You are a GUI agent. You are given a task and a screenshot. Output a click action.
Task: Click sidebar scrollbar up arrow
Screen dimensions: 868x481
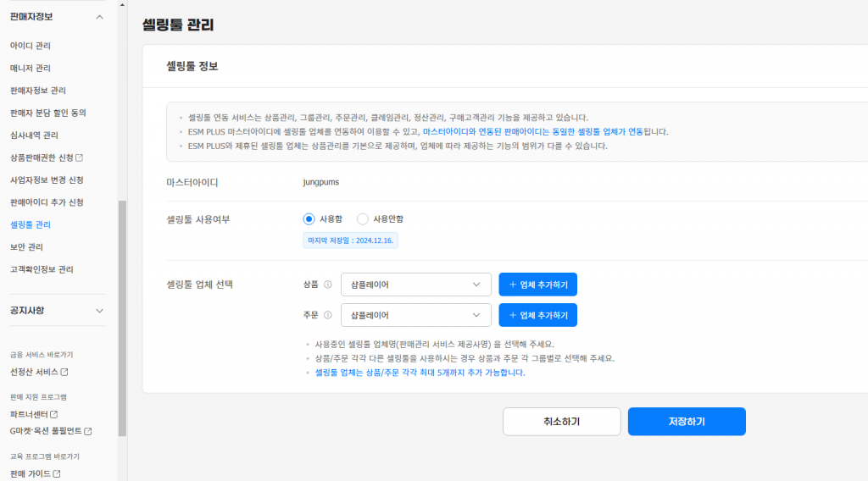pos(122,4)
